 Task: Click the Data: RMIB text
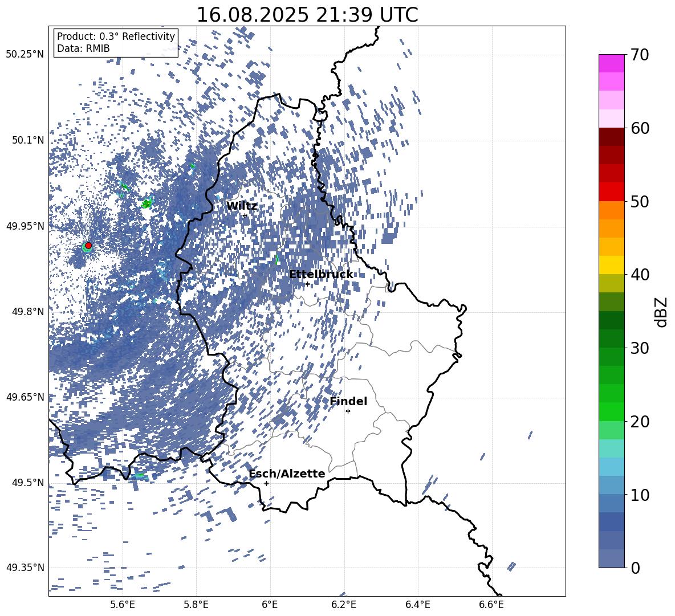83,48
